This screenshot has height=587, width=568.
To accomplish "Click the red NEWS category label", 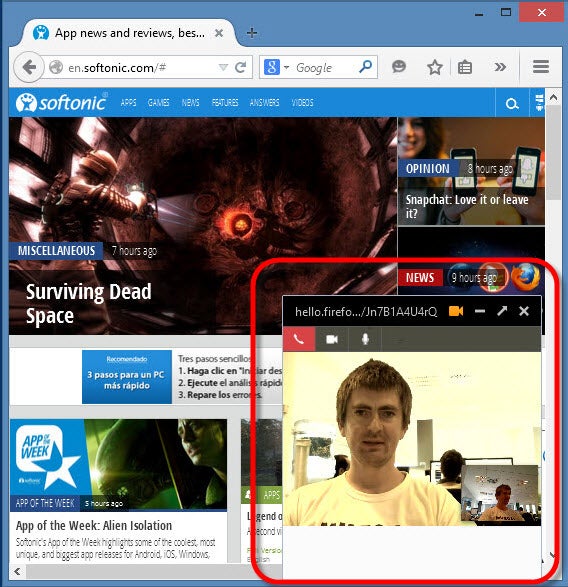I will [420, 277].
